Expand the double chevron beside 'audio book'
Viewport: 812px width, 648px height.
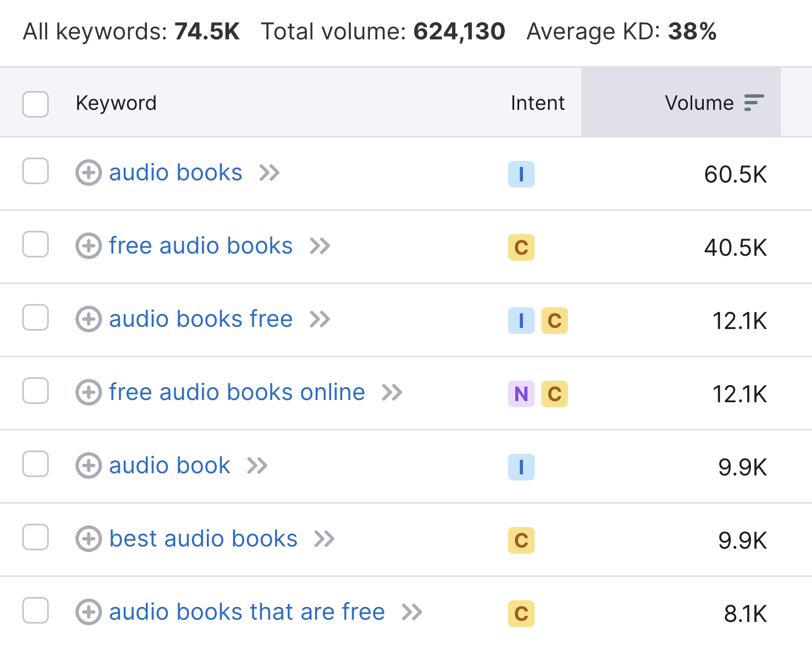257,465
